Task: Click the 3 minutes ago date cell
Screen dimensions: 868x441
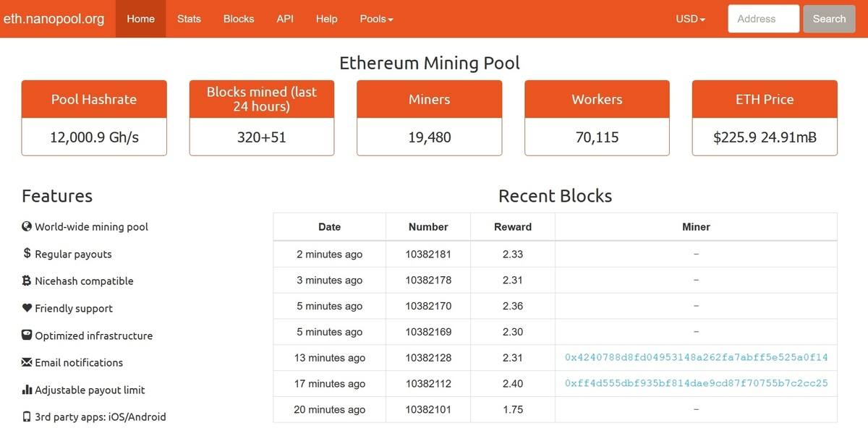Action: click(x=329, y=280)
